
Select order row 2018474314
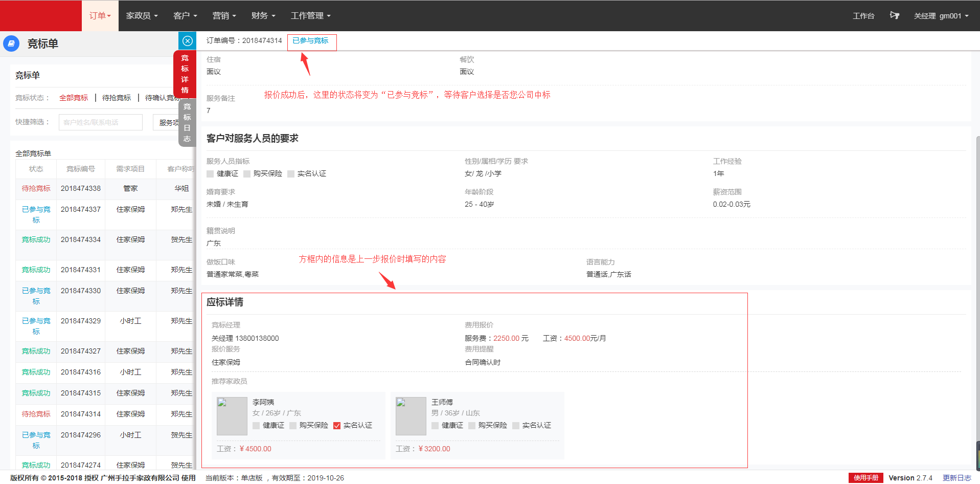pos(105,415)
